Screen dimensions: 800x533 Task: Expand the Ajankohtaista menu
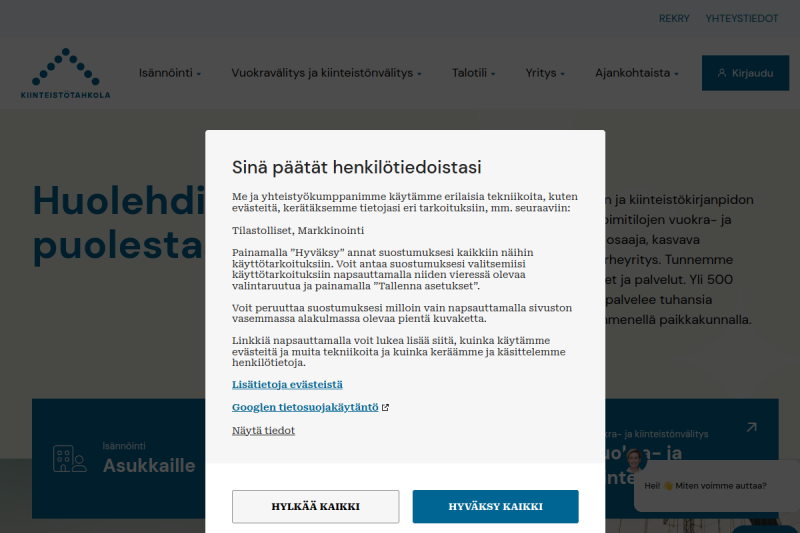(637, 73)
